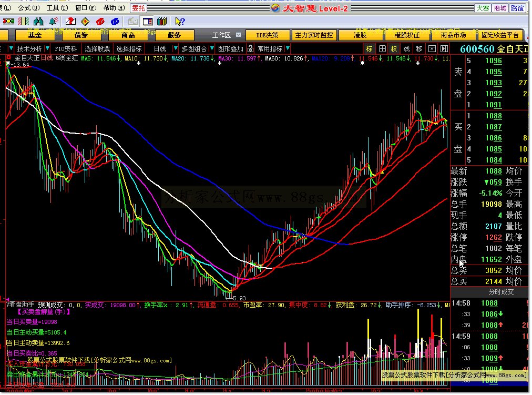Click the 5.93 low price label
Viewport: 532px width, 395px height.
239,298
